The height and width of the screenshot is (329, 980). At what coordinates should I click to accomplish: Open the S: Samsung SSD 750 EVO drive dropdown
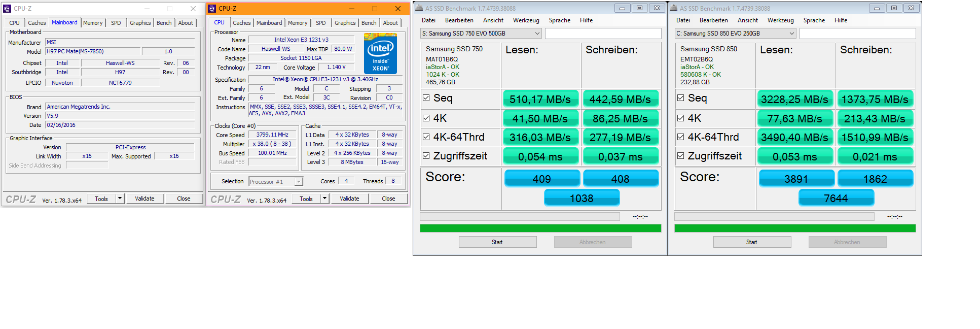pyautogui.click(x=481, y=34)
